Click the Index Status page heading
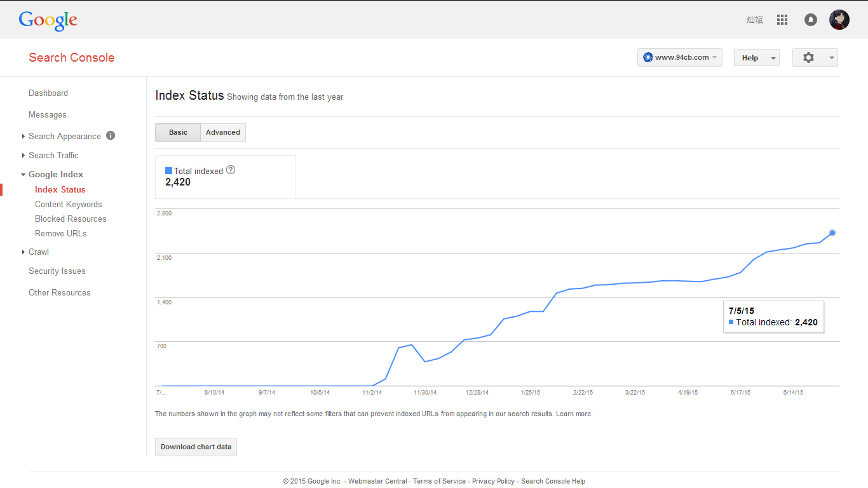This screenshot has width=868, height=488. [189, 95]
